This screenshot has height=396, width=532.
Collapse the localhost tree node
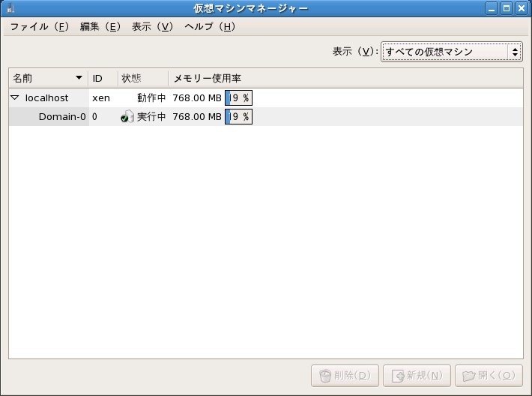pos(14,97)
